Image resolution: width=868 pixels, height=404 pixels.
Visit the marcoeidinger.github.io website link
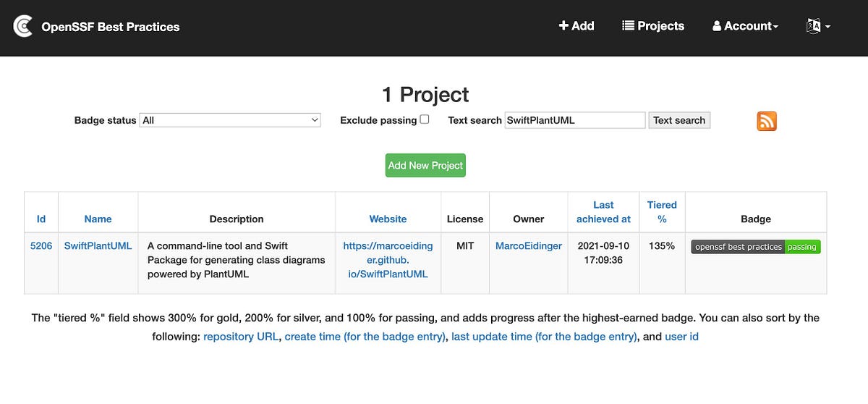point(388,260)
